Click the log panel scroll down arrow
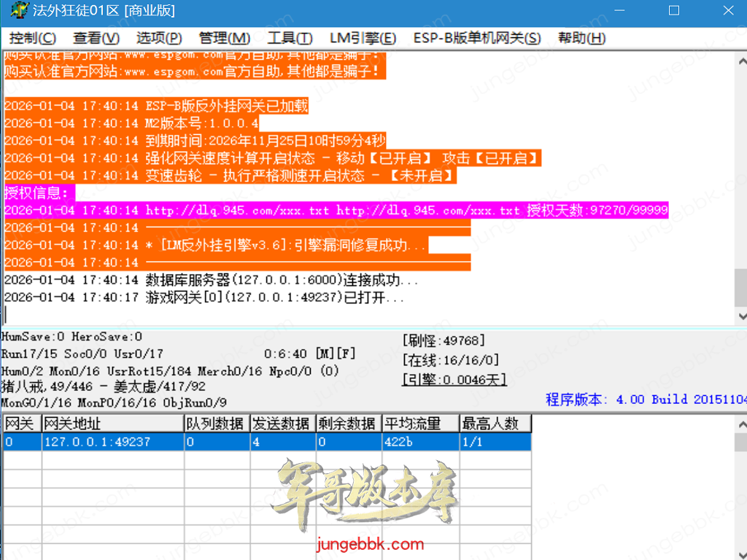This screenshot has width=747, height=560. click(740, 316)
